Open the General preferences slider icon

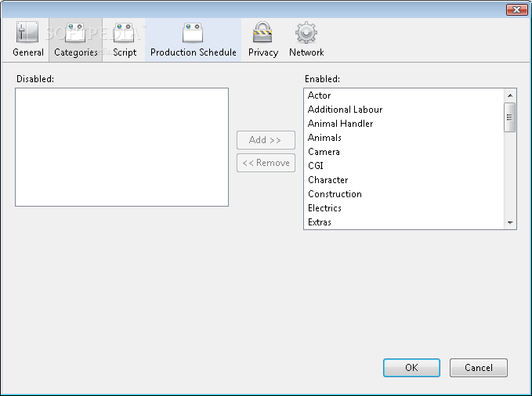click(x=27, y=32)
